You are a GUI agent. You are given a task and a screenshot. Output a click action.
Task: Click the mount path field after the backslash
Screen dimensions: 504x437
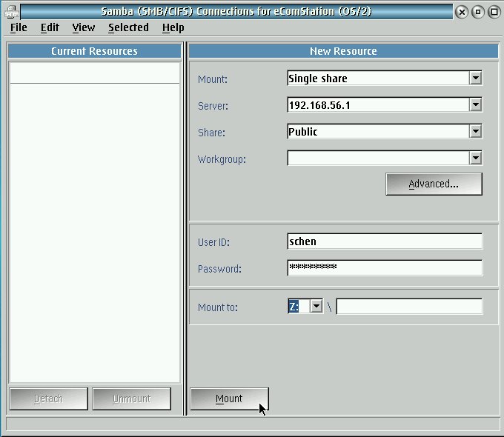409,306
